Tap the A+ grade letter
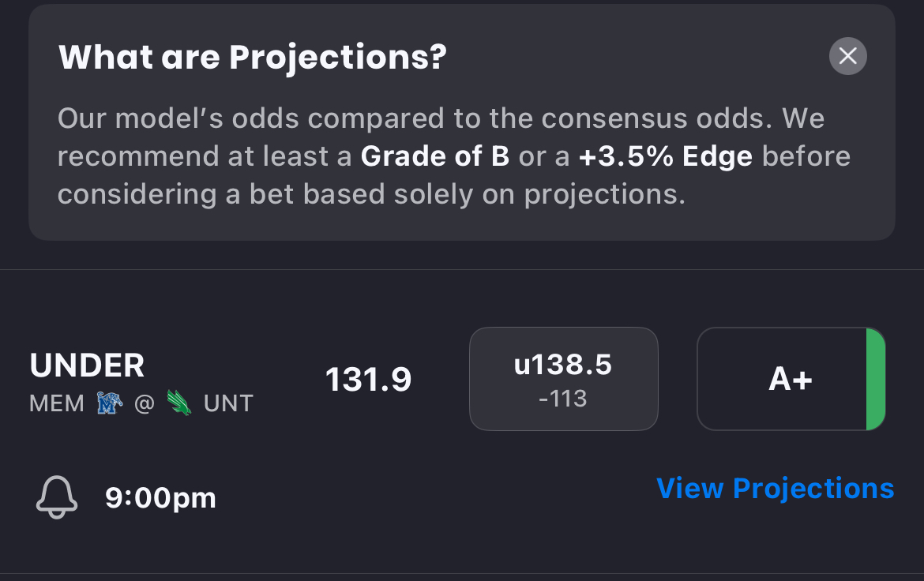Screen dimensions: 924x581 (x=791, y=380)
